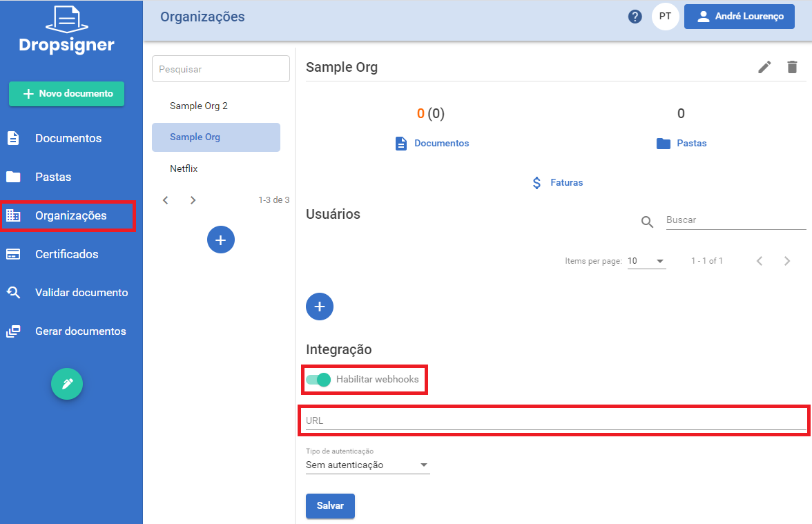Screen dimensions: 812x524
Task: Delete Sample Org via the trash icon
Action: click(792, 67)
